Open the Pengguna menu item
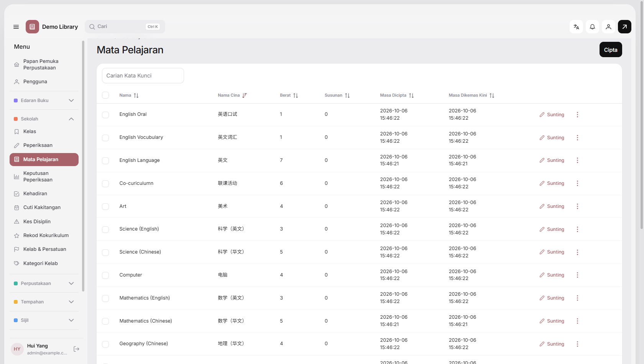 click(x=44, y=82)
